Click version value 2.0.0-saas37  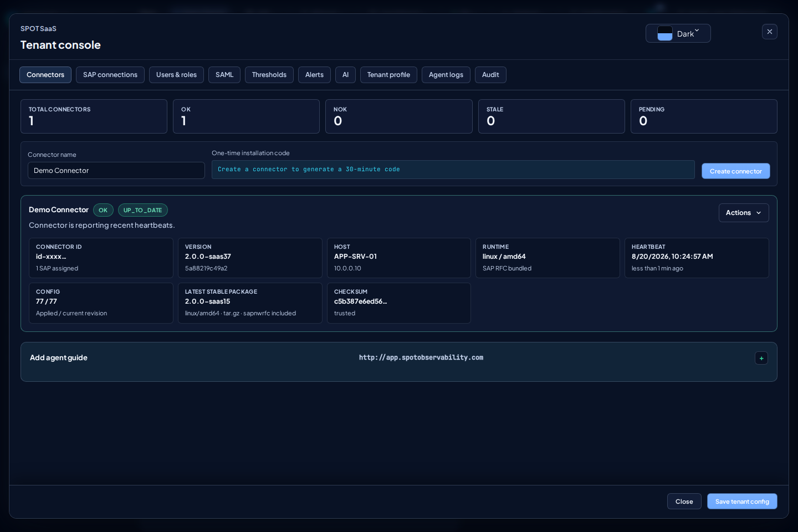click(x=208, y=257)
